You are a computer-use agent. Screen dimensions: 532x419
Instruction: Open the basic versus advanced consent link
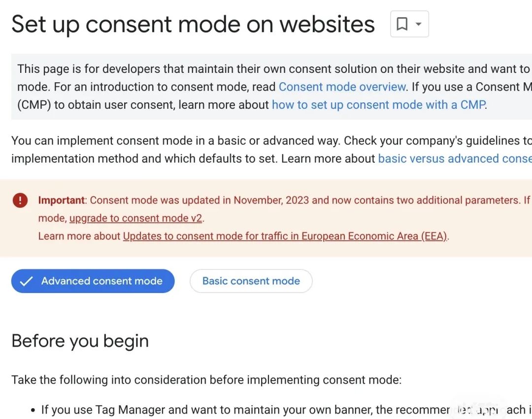(454, 159)
